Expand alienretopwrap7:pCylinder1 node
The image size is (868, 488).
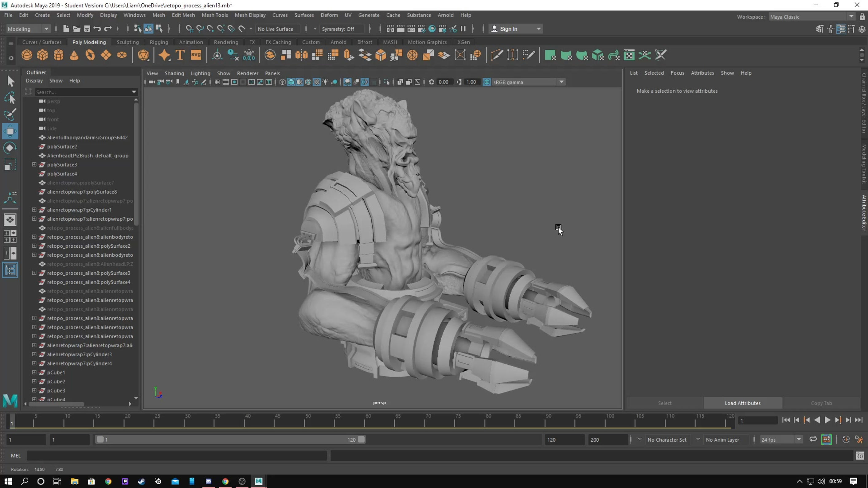tap(34, 210)
